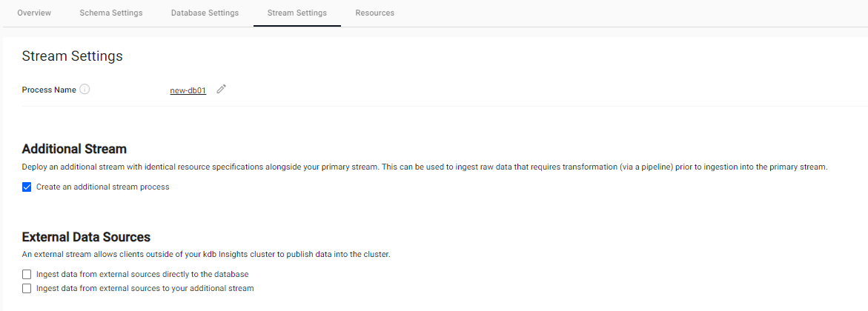Click the Additional Stream section heading
The image size is (868, 311).
(x=74, y=149)
